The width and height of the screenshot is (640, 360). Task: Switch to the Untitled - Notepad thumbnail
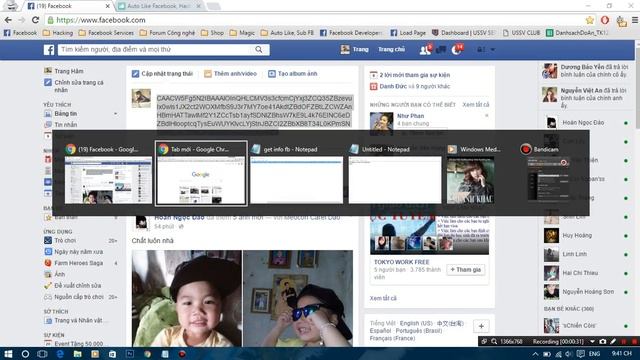click(x=395, y=173)
